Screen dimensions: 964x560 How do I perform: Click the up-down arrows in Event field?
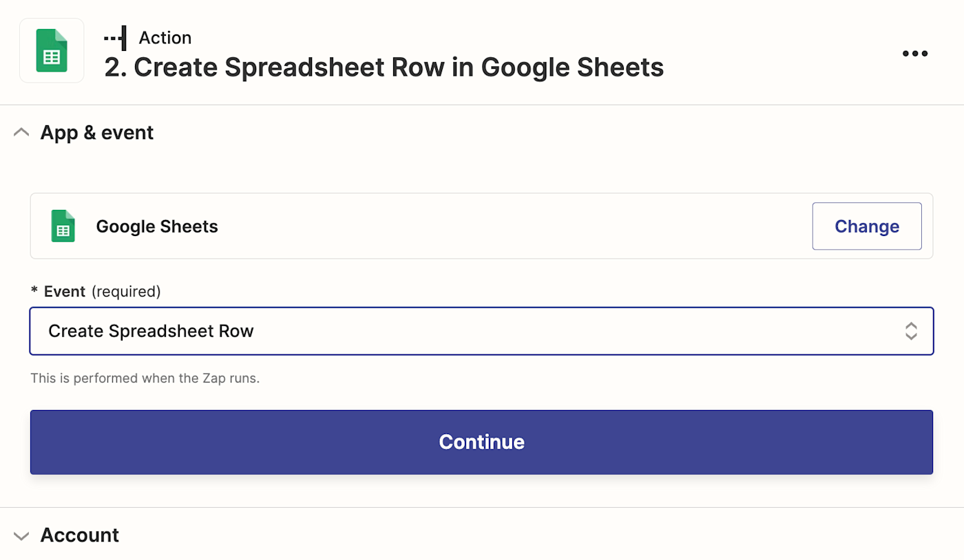coord(910,331)
